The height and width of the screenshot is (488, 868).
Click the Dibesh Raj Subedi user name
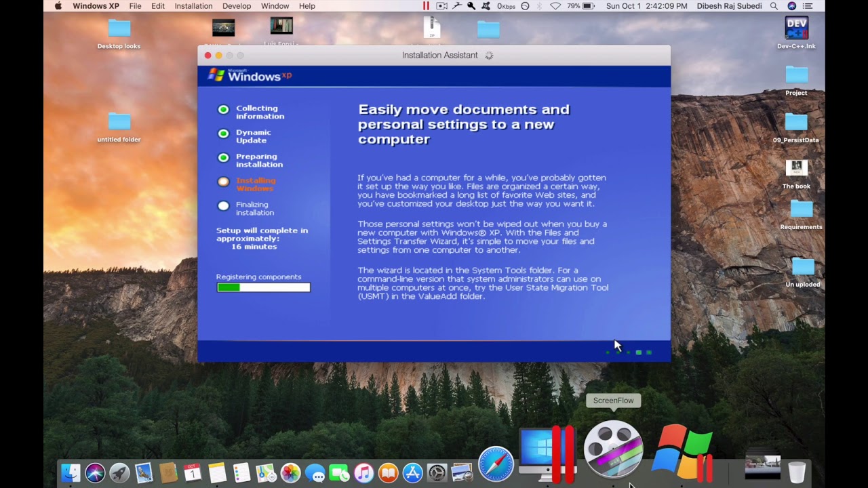point(728,6)
